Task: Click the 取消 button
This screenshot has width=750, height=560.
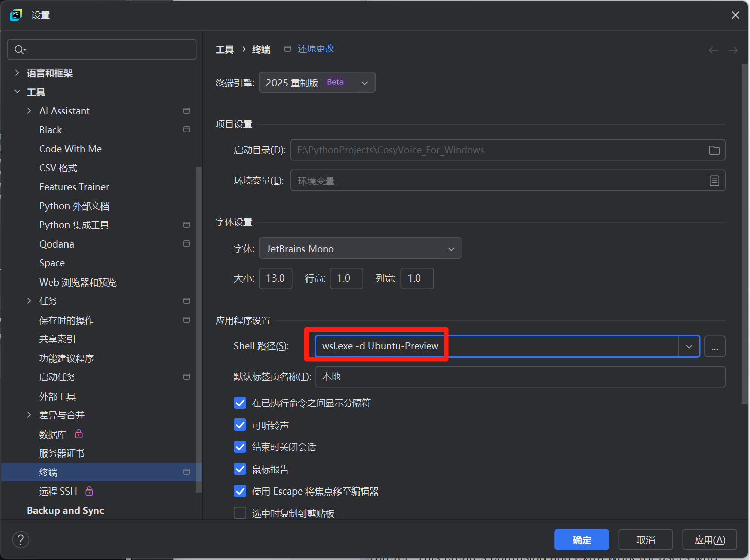Action: pos(645,540)
